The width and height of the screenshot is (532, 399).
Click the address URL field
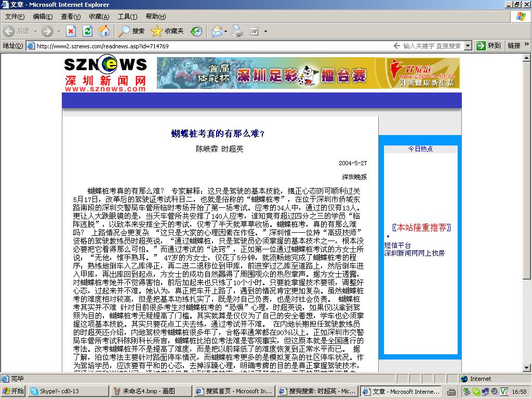coord(208,46)
